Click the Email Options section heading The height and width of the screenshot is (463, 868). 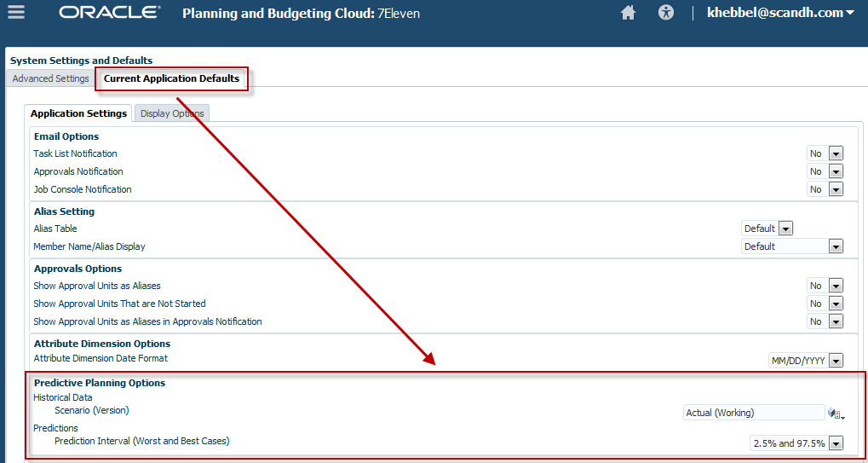point(66,136)
